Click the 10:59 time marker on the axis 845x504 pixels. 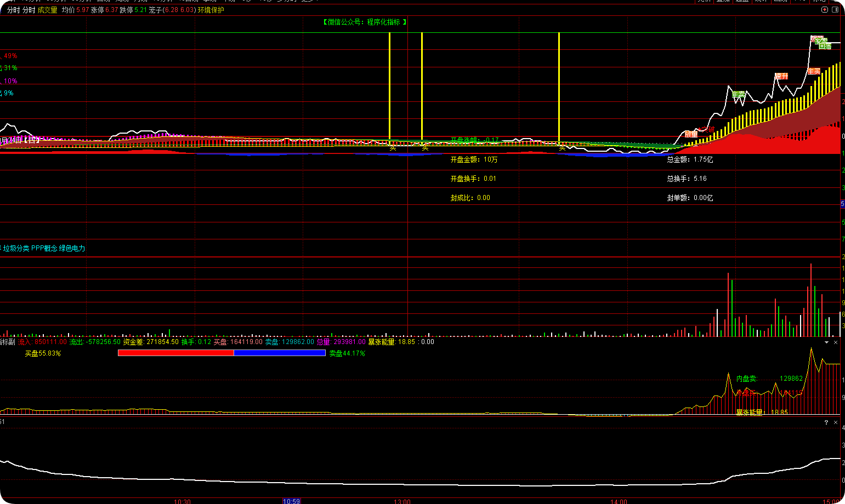pyautogui.click(x=292, y=501)
